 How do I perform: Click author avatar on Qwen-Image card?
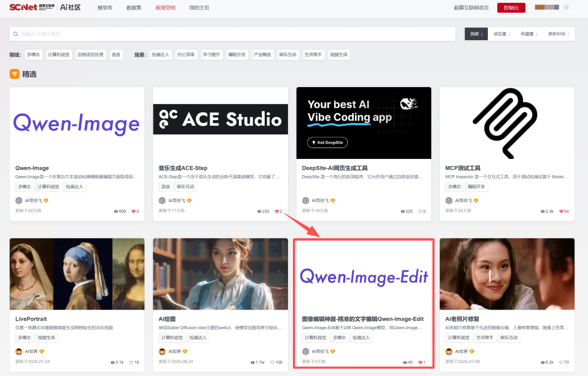[x=19, y=201]
